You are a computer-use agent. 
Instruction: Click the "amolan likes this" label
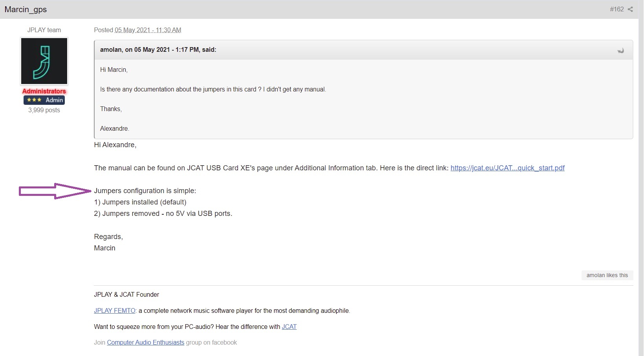[x=607, y=276]
